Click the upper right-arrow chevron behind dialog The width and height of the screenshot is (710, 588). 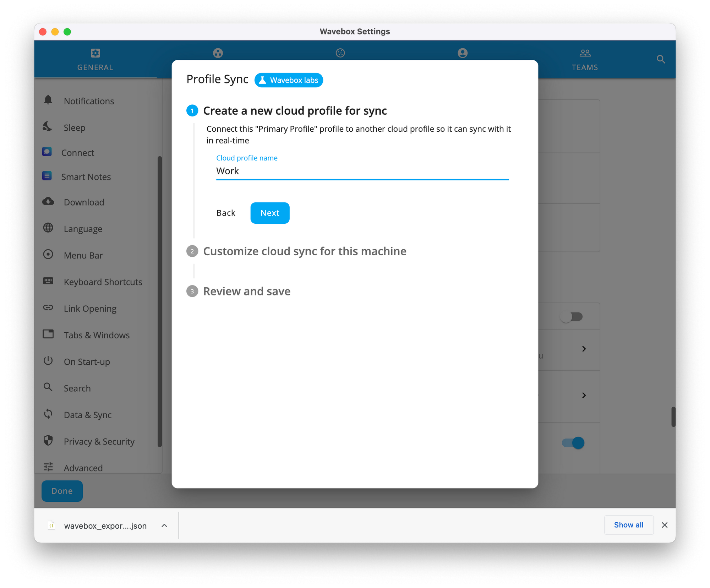pos(584,349)
